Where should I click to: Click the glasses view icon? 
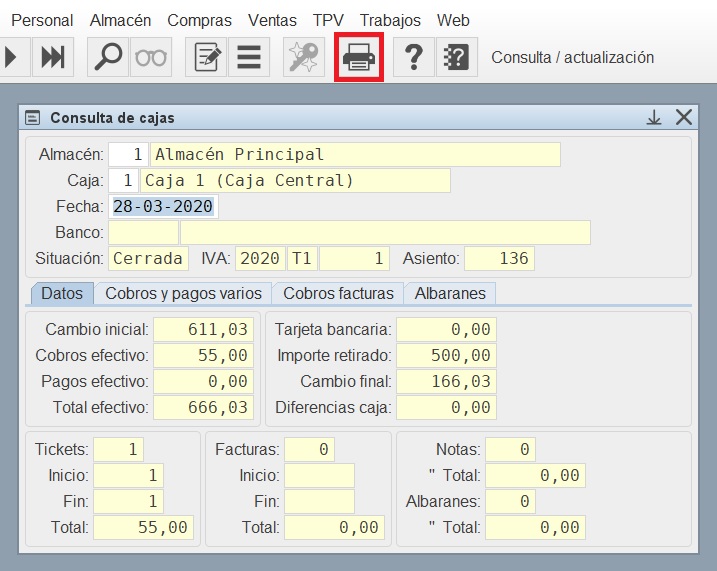pyautogui.click(x=151, y=58)
